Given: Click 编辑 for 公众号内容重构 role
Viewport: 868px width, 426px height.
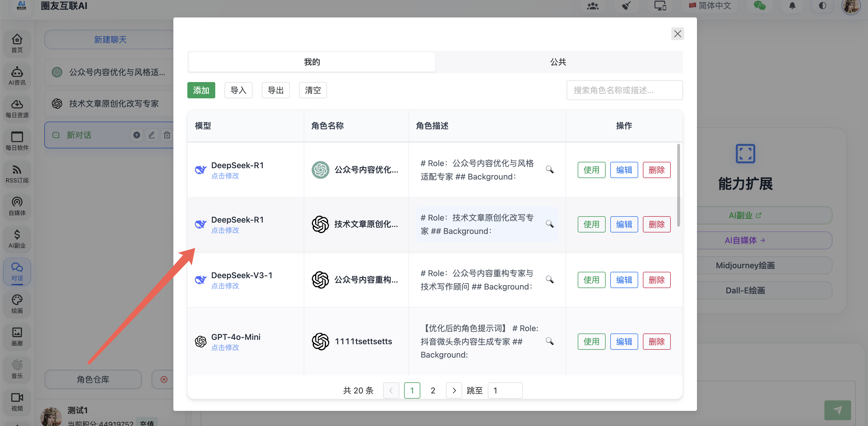Looking at the screenshot, I should coord(624,280).
